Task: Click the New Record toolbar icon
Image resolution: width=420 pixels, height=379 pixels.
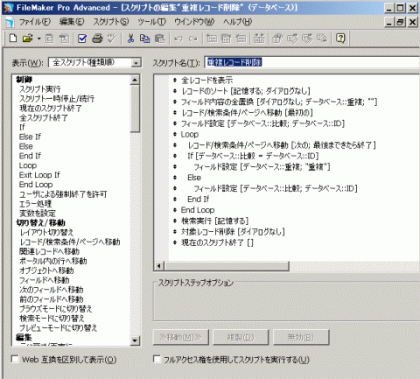Action: (x=211, y=38)
